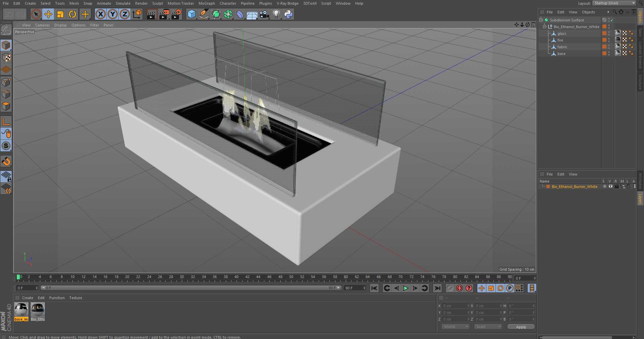Toggle Autokeying button

click(x=460, y=288)
